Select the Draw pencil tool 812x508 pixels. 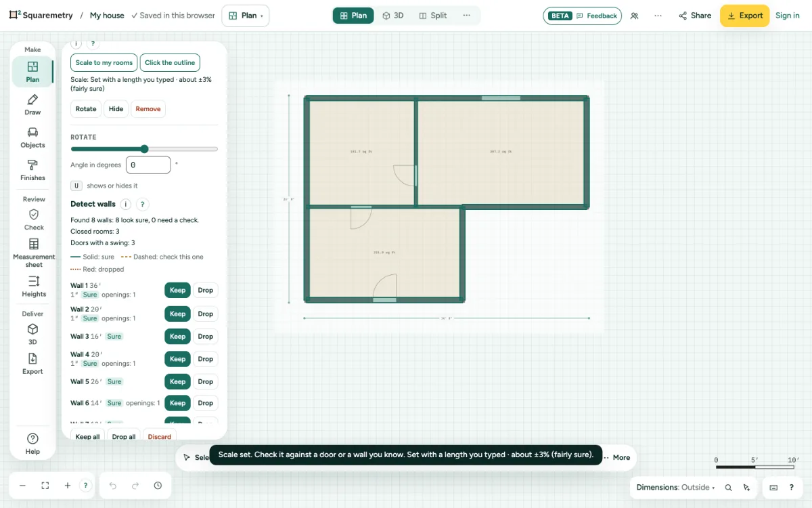[32, 105]
